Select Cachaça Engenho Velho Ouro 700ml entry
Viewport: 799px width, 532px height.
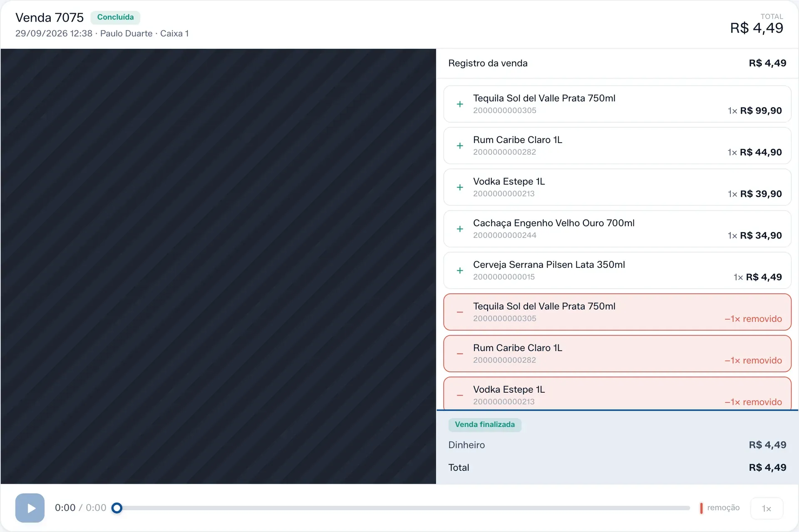[x=617, y=229]
